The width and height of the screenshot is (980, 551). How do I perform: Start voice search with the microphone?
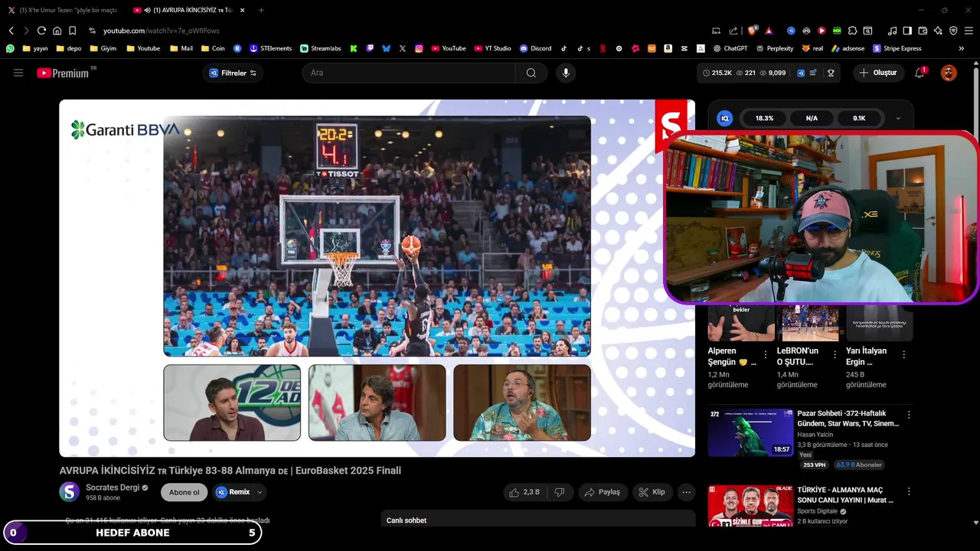pos(566,73)
